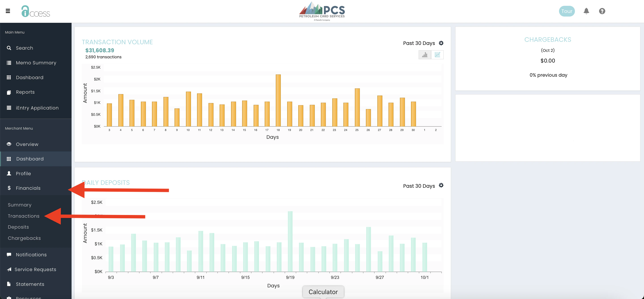Open the notifications bell icon

pos(586,11)
